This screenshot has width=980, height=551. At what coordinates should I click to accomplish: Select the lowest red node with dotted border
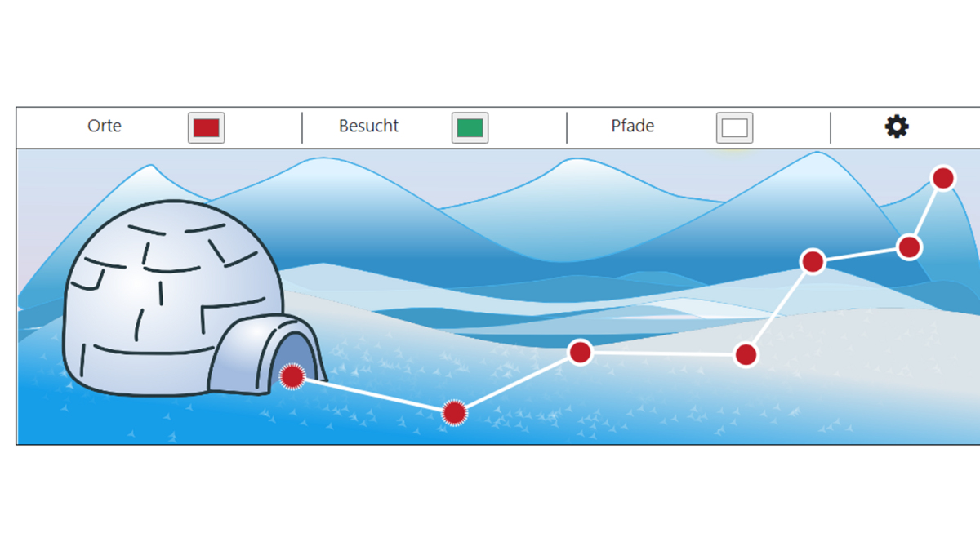point(454,413)
